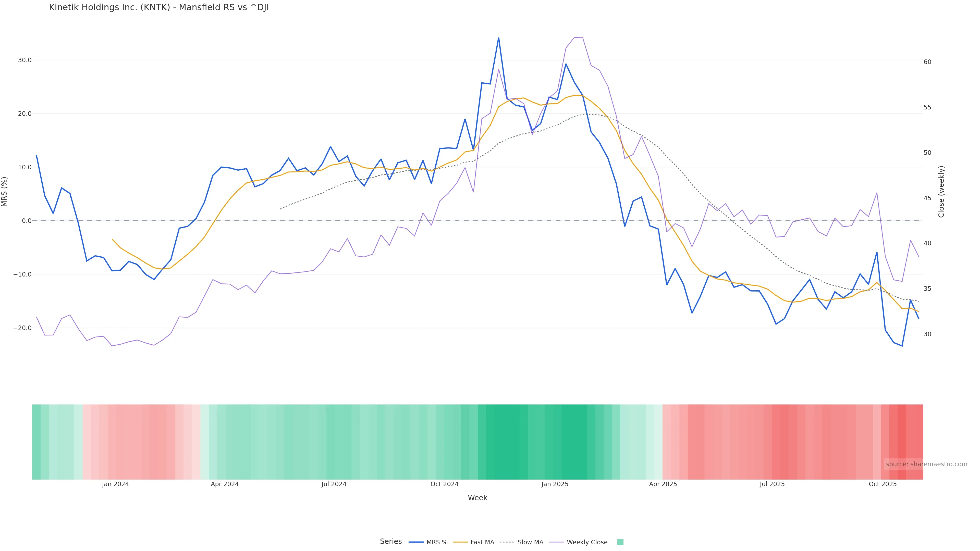Click the blue MRS % legend line icon
The image size is (980, 551).
(x=416, y=542)
